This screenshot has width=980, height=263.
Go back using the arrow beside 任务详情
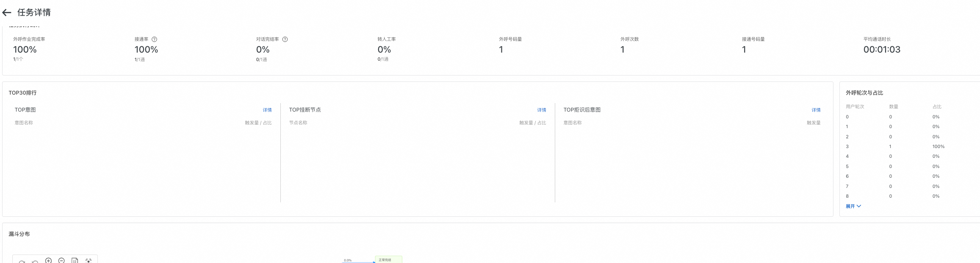pos(7,13)
